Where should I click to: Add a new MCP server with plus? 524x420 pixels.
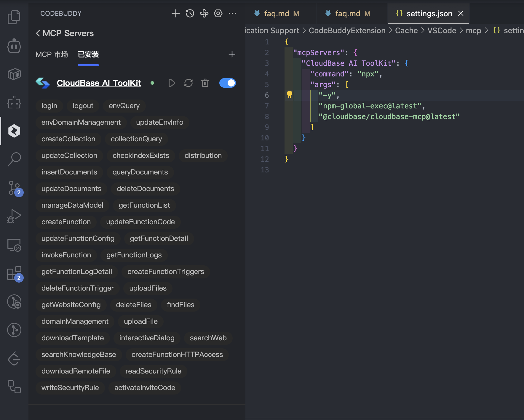point(232,54)
